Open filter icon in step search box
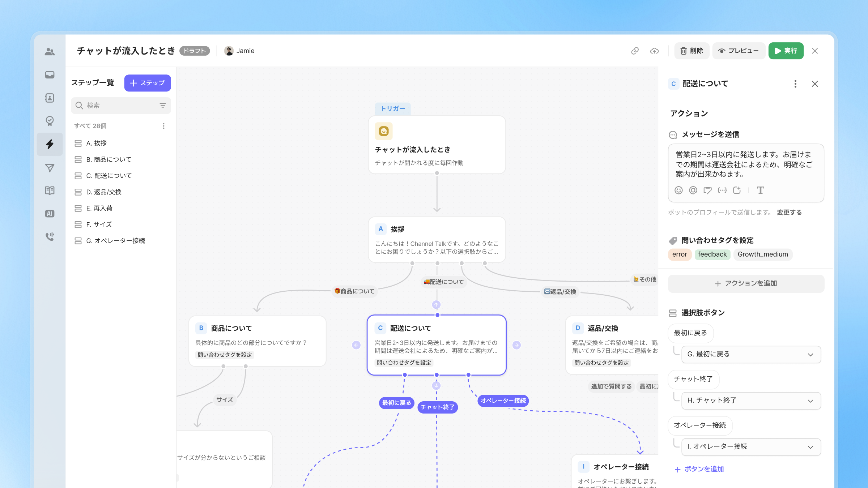This screenshot has width=868, height=488. click(x=163, y=106)
